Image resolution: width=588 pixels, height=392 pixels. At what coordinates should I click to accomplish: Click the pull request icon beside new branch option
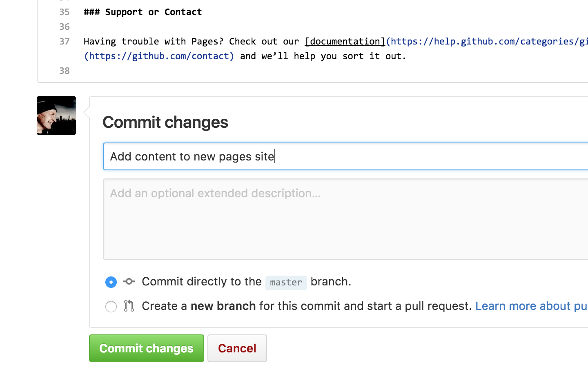[x=129, y=305]
